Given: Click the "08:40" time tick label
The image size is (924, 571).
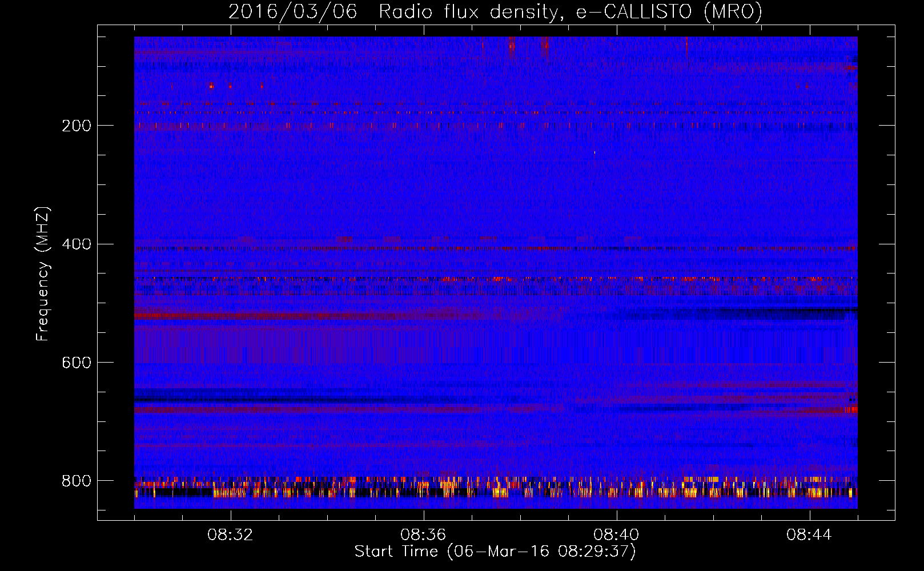Looking at the screenshot, I should 616,535.
